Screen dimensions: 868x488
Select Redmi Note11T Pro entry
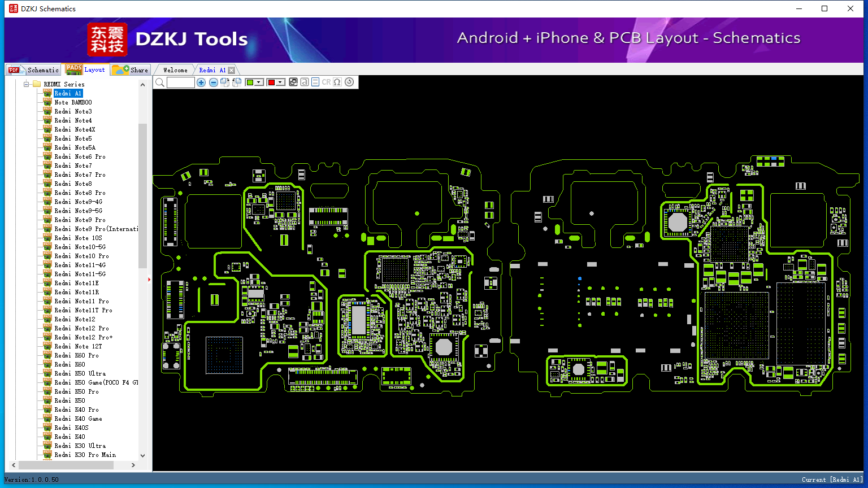click(x=83, y=310)
